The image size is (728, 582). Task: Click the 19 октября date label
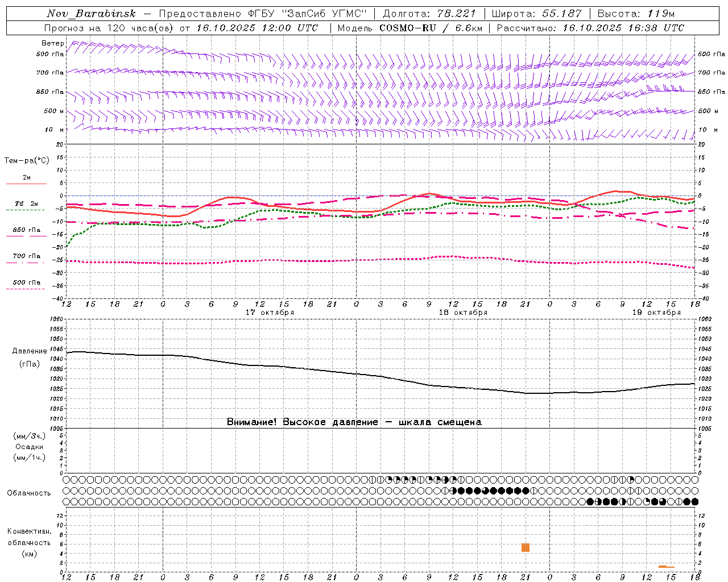tap(656, 313)
